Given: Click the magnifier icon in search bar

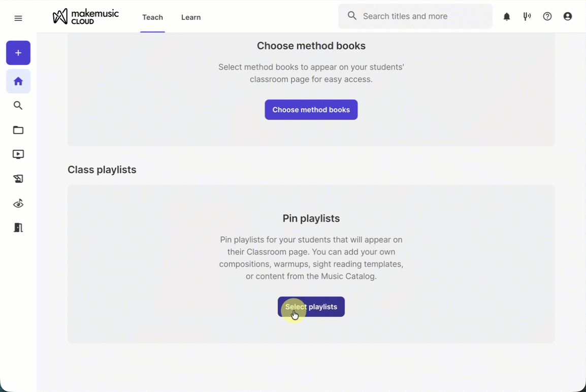Looking at the screenshot, I should pyautogui.click(x=352, y=16).
